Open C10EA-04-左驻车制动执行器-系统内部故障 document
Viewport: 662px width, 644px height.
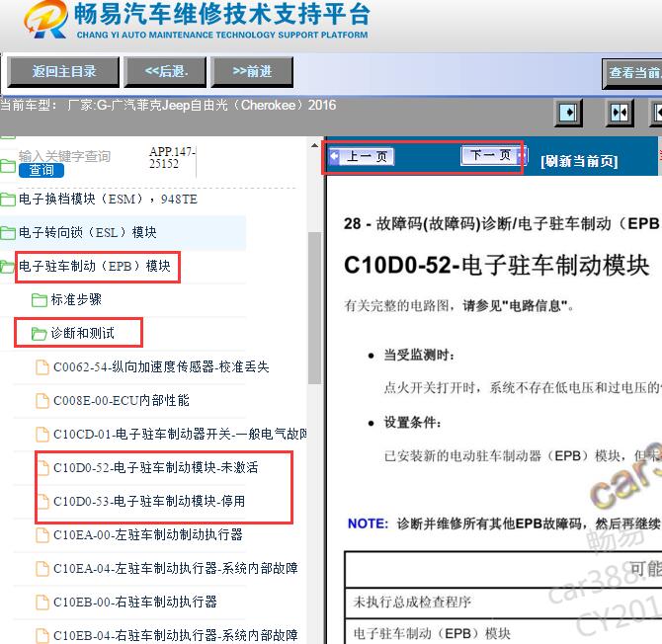click(x=176, y=569)
